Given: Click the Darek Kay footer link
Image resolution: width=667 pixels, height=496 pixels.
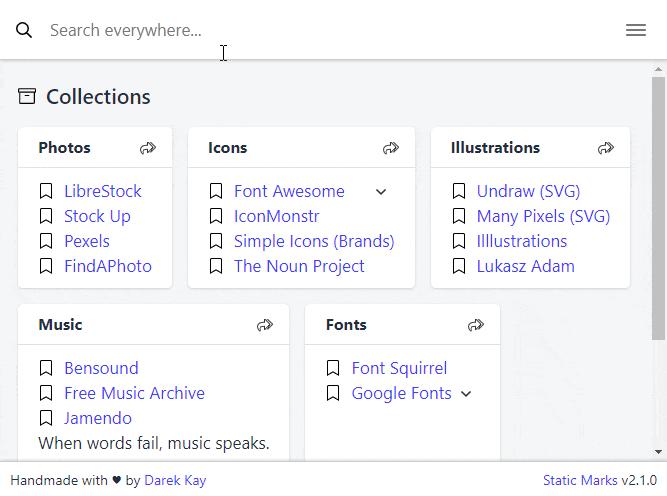Looking at the screenshot, I should pyautogui.click(x=175, y=480).
